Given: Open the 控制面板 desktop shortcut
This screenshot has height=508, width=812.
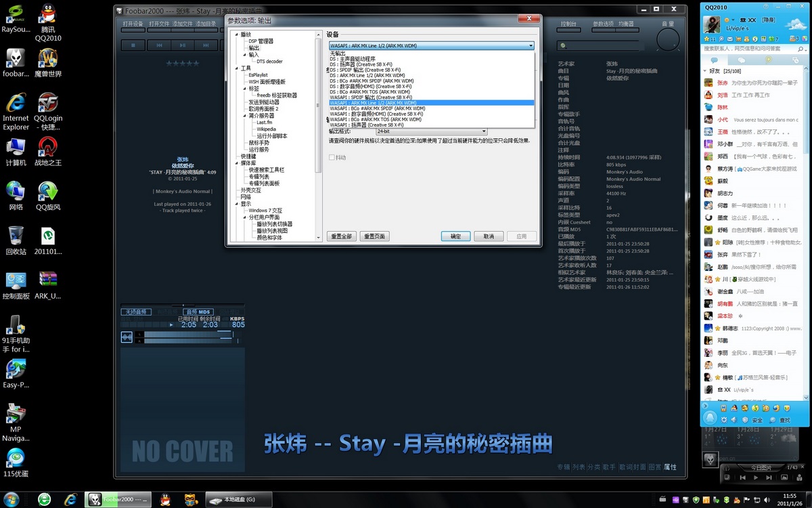Looking at the screenshot, I should (16, 285).
